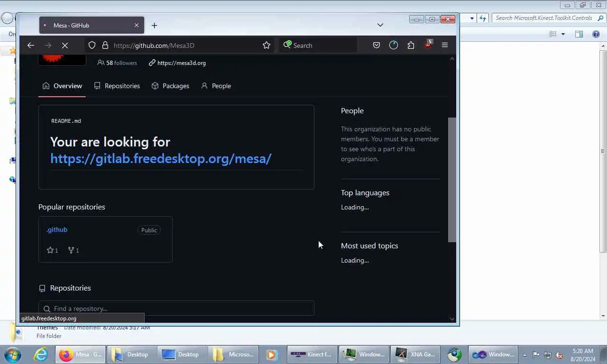Viewport: 607px width, 364px height.
Task: Close the Mesa · GitHub tab
Action: tap(137, 26)
